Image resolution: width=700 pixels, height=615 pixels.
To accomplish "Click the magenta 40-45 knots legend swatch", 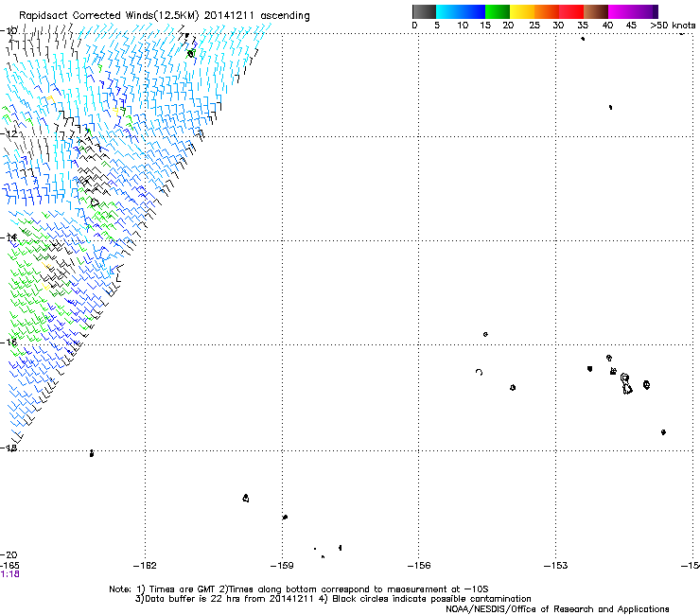I will pyautogui.click(x=621, y=11).
